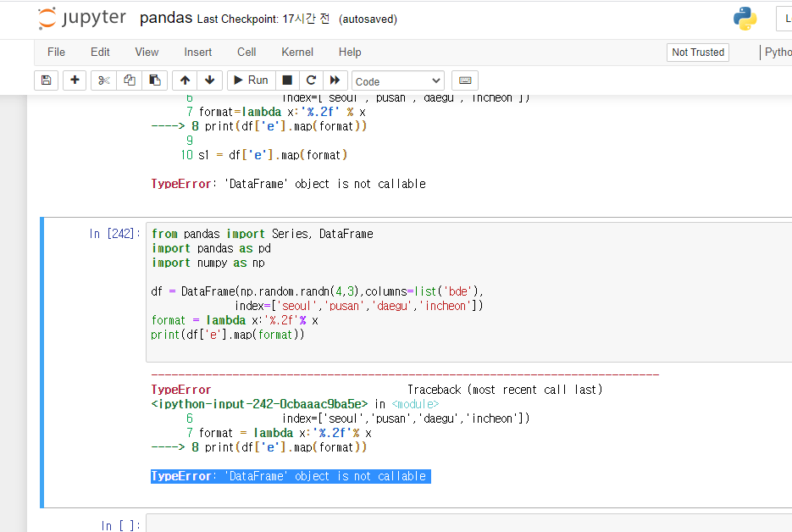Restart the kernel using the refresh icon
Image resolution: width=792 pixels, height=532 pixels.
pyautogui.click(x=311, y=81)
